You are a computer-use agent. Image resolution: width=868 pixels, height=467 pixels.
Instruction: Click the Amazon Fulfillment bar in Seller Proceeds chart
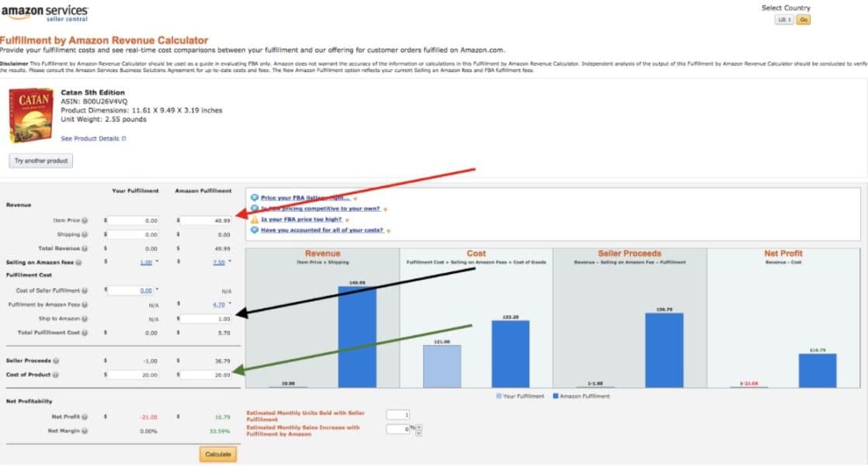[x=665, y=351]
